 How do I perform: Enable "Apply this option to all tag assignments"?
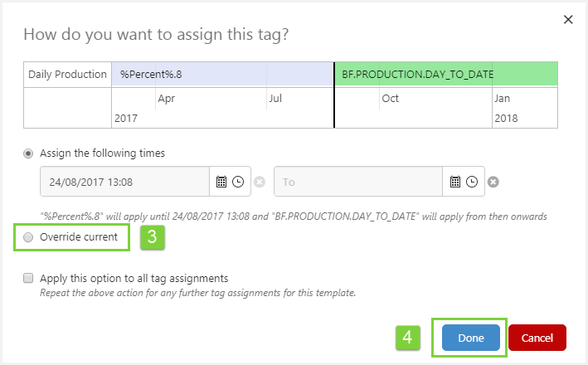(29, 278)
